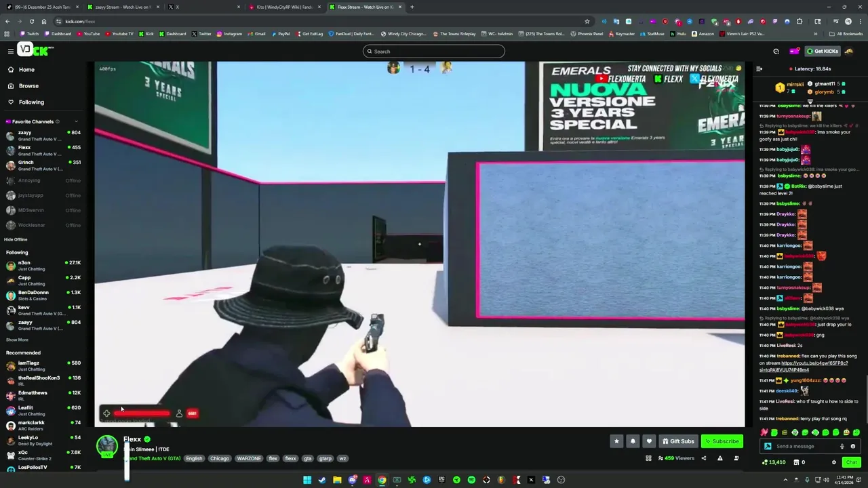
Task: Click the Kick search box
Action: click(x=434, y=52)
